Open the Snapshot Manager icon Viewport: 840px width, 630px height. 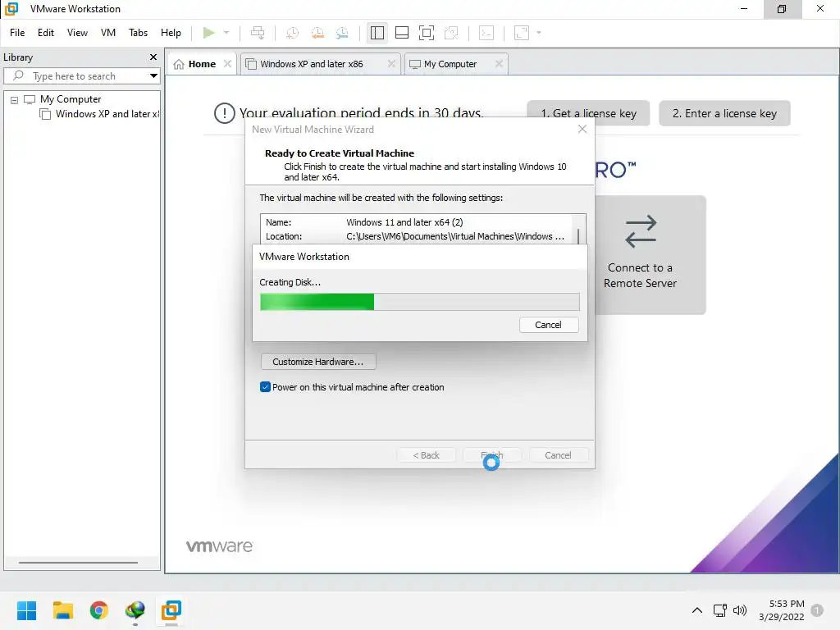tap(342, 33)
